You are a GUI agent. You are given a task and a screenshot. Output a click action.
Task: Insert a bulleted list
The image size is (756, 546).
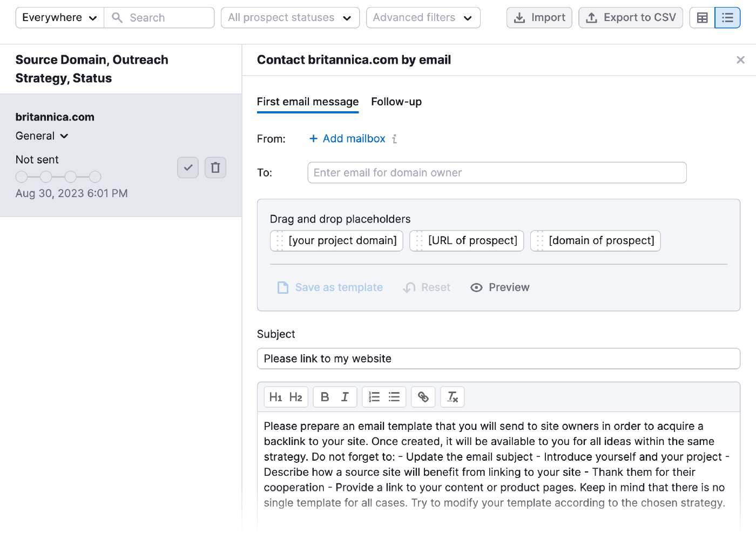coord(394,396)
